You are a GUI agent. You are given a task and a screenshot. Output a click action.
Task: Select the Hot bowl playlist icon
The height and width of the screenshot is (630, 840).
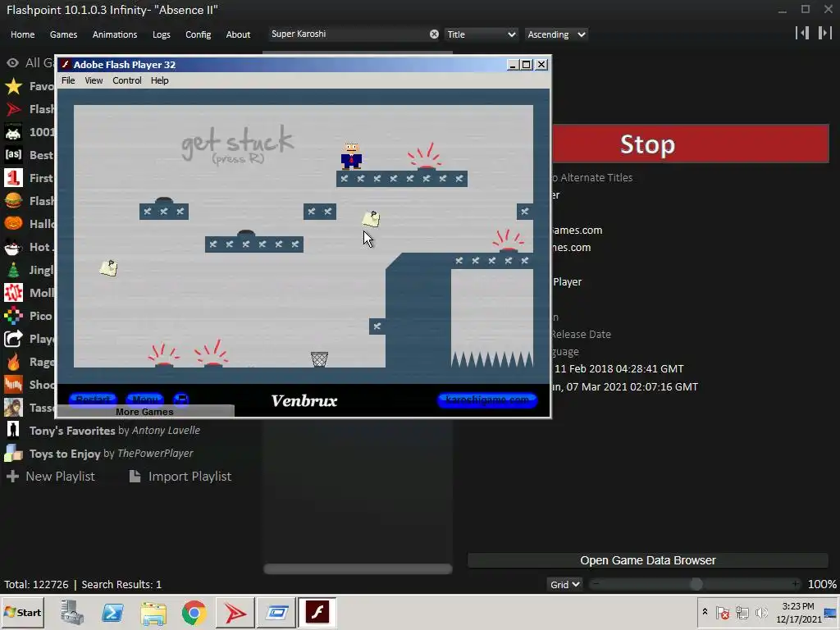pyautogui.click(x=13, y=247)
